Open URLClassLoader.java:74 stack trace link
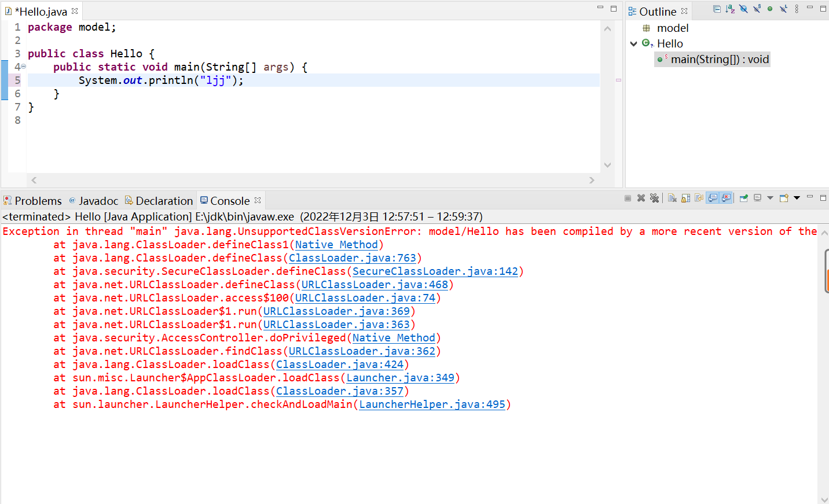 tap(365, 298)
